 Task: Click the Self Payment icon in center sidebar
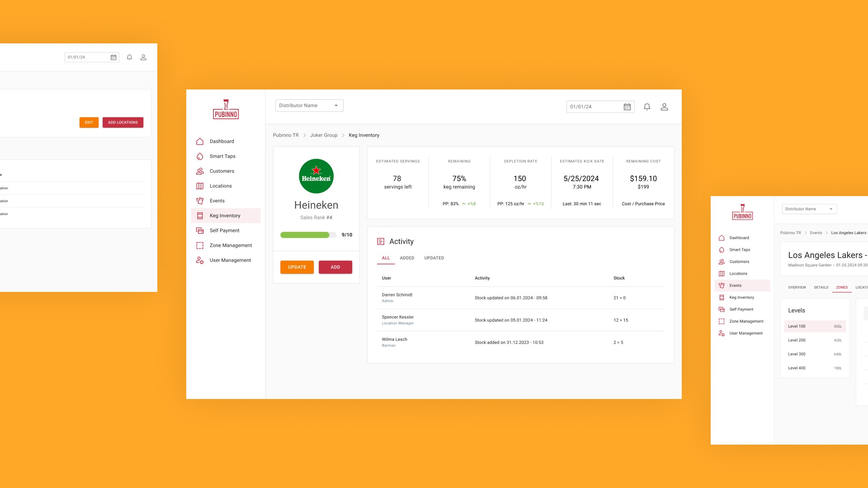tap(200, 230)
